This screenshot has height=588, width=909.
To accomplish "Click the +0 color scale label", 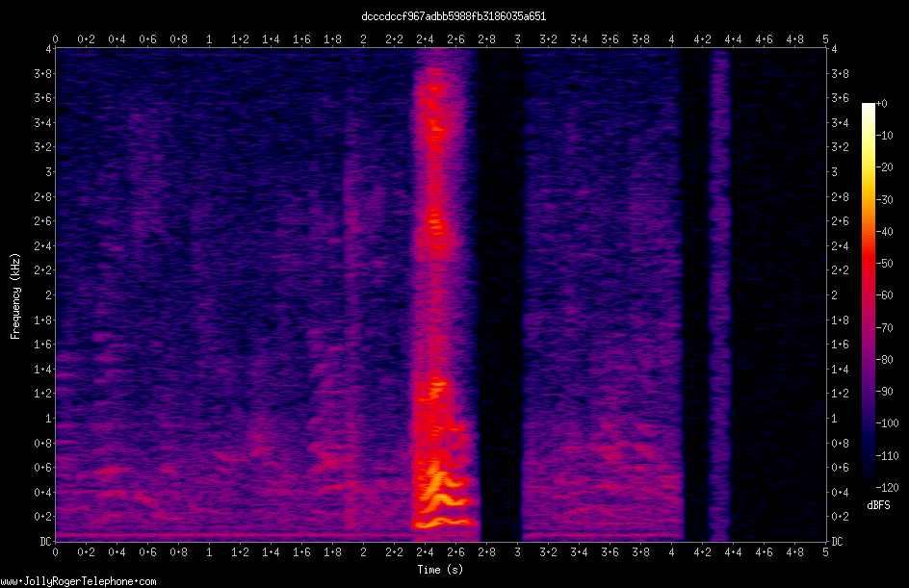I will (x=881, y=104).
